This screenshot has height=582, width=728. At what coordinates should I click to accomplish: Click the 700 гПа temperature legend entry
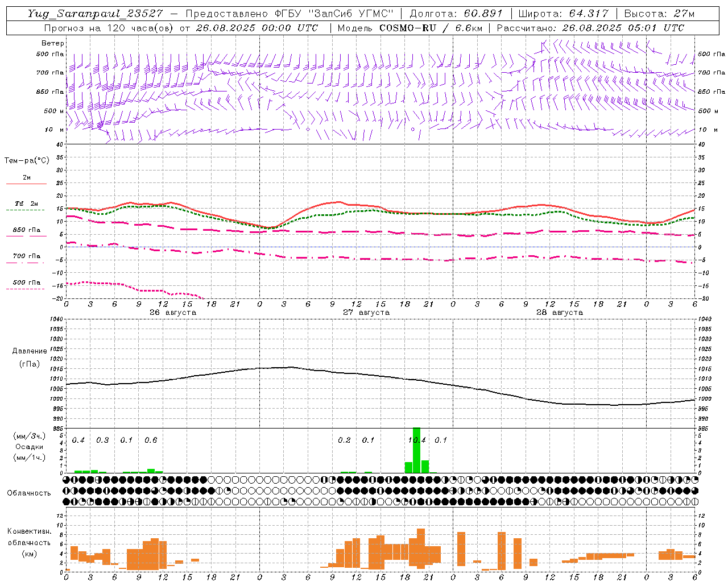(x=27, y=256)
